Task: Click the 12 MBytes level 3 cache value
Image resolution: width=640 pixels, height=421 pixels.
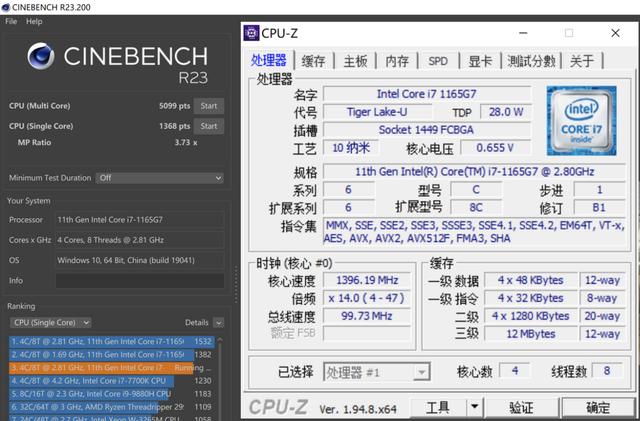Action: point(531,334)
